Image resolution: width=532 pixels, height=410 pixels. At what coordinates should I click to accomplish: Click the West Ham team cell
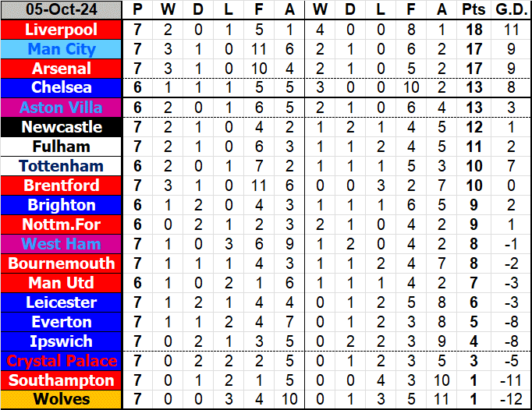[62, 244]
